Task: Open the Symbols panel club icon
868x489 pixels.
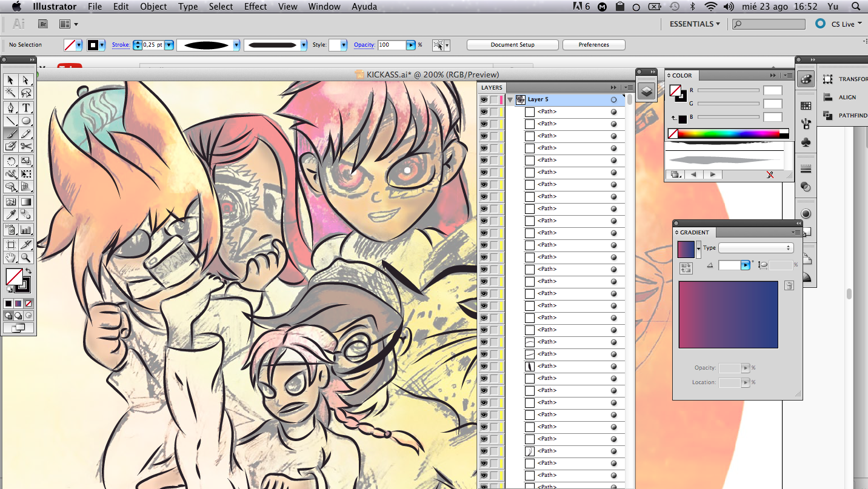Action: [x=806, y=142]
